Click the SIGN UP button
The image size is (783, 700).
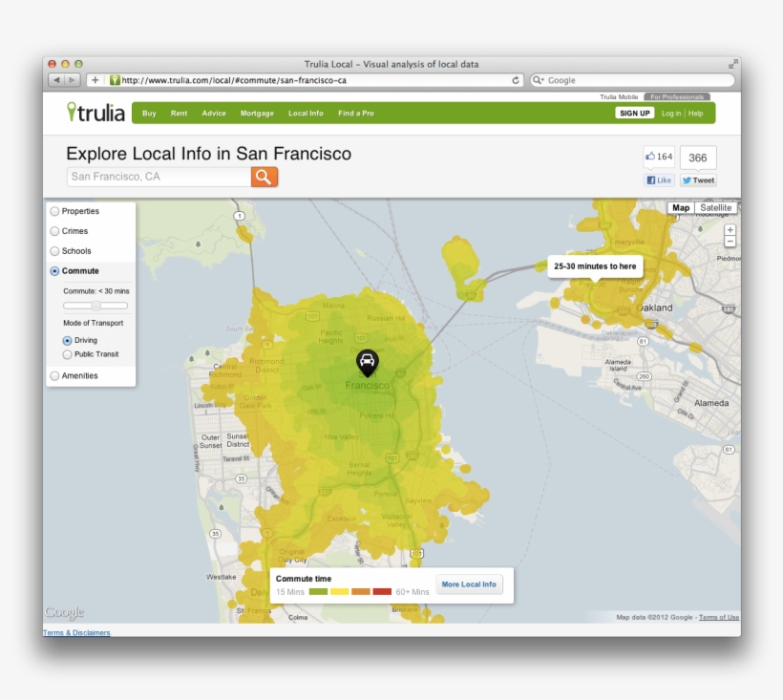tap(634, 113)
